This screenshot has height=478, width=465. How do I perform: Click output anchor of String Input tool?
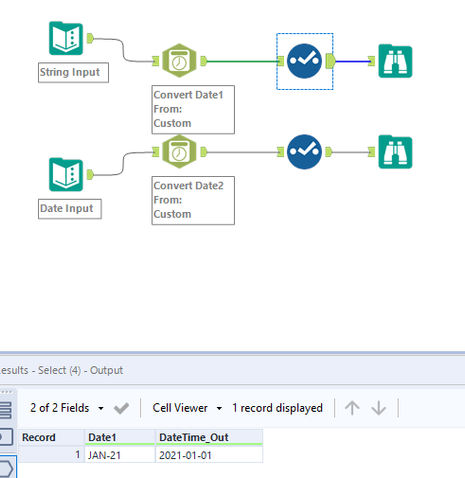90,38
